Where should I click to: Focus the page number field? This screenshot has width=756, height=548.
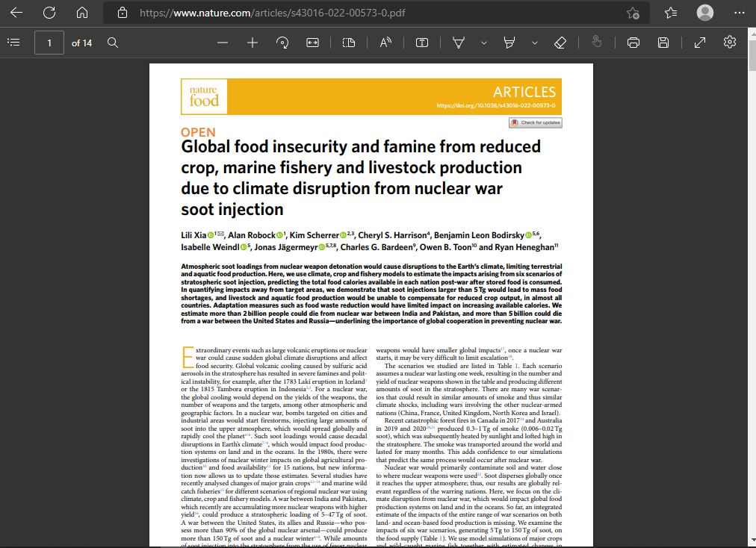49,43
